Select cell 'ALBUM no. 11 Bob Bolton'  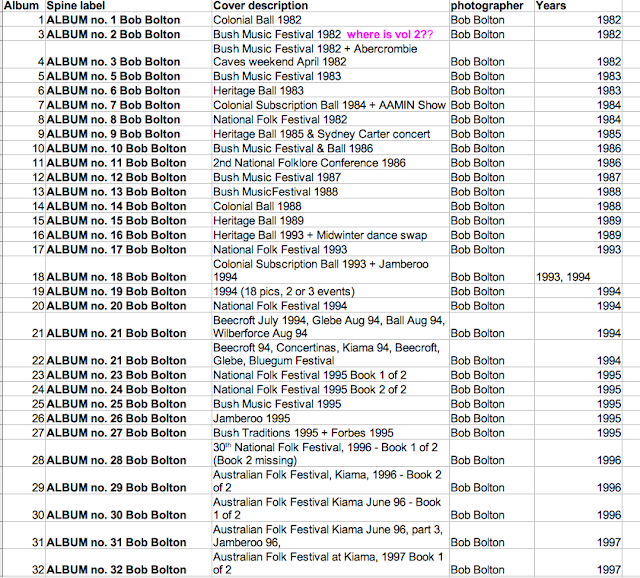[128, 163]
